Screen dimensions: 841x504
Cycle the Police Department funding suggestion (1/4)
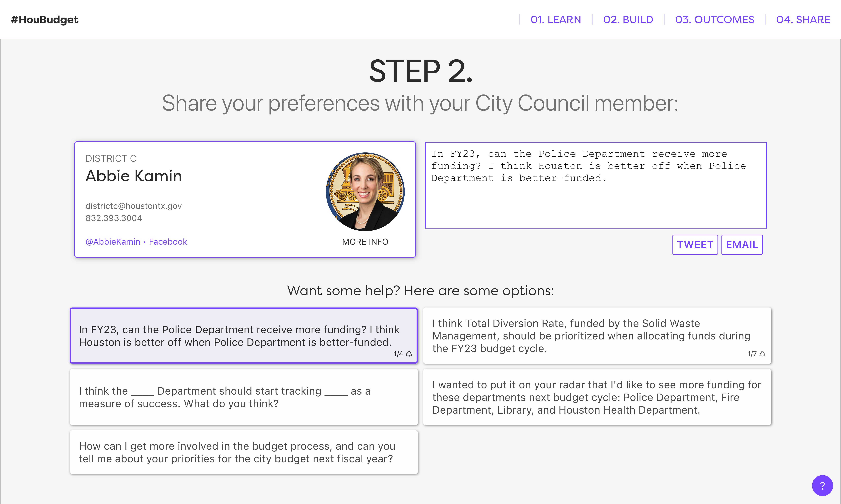[409, 354]
